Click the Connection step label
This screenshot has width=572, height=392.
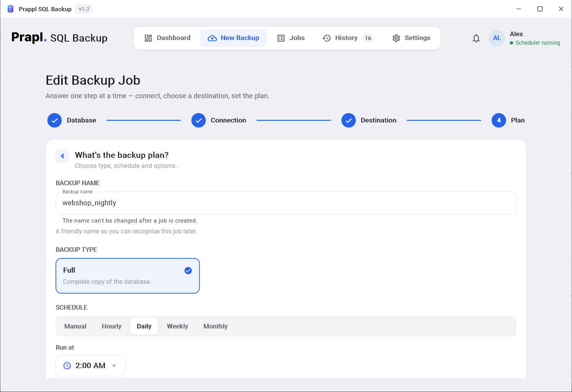[228, 120]
